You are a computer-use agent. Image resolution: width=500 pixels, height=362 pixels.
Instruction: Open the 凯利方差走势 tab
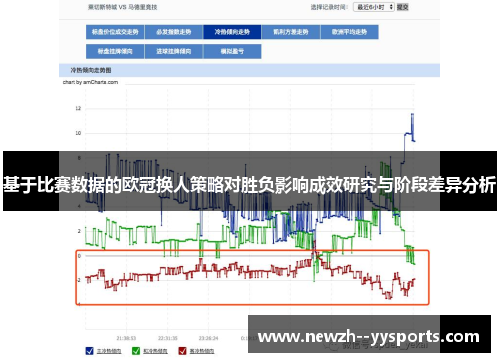(291, 32)
